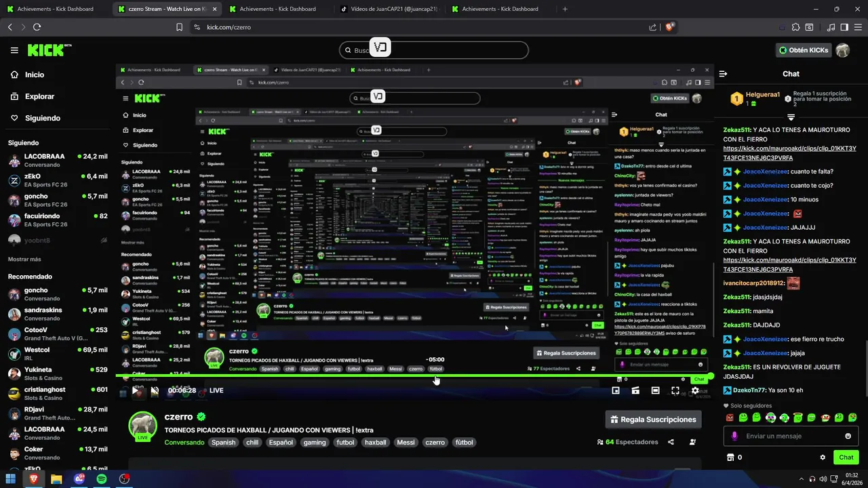The width and height of the screenshot is (868, 488).
Task: Collapse the chat panel with the arrow icon
Action: click(723, 74)
